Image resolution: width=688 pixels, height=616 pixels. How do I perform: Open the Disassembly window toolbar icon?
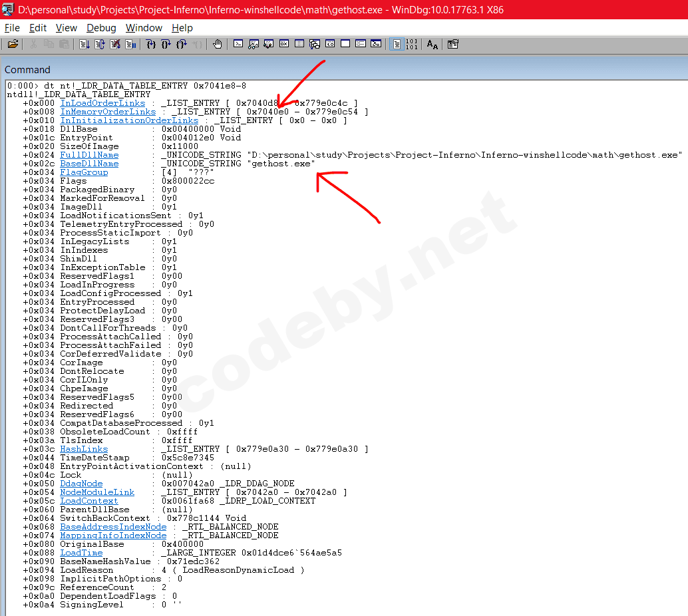pos(330,44)
